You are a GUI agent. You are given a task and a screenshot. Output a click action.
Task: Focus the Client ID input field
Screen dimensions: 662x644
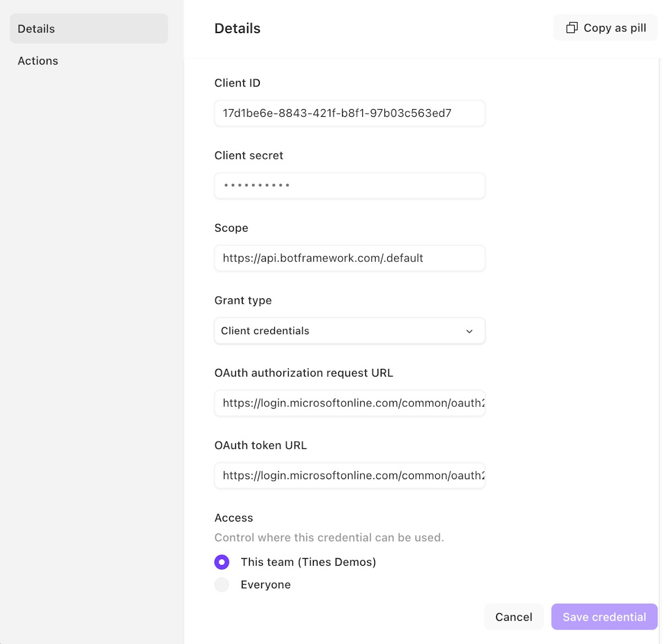point(349,114)
